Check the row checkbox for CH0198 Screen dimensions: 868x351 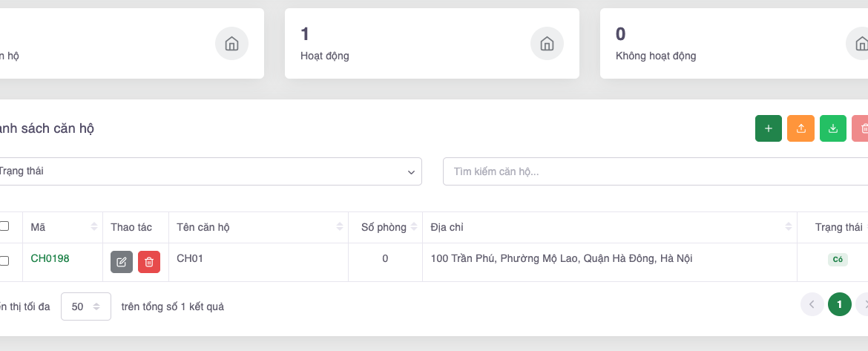4,261
